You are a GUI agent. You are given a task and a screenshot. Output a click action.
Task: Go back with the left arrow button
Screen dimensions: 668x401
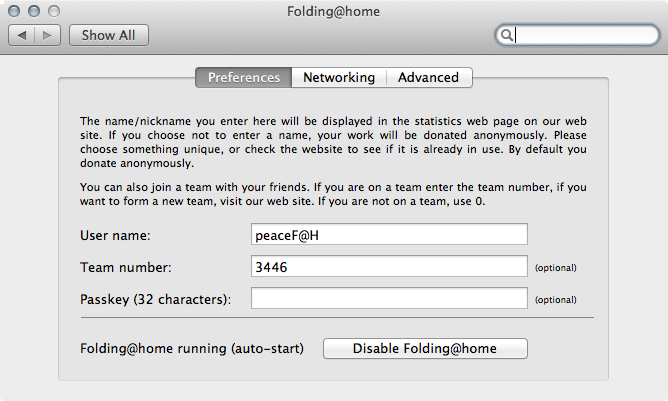tap(21, 35)
